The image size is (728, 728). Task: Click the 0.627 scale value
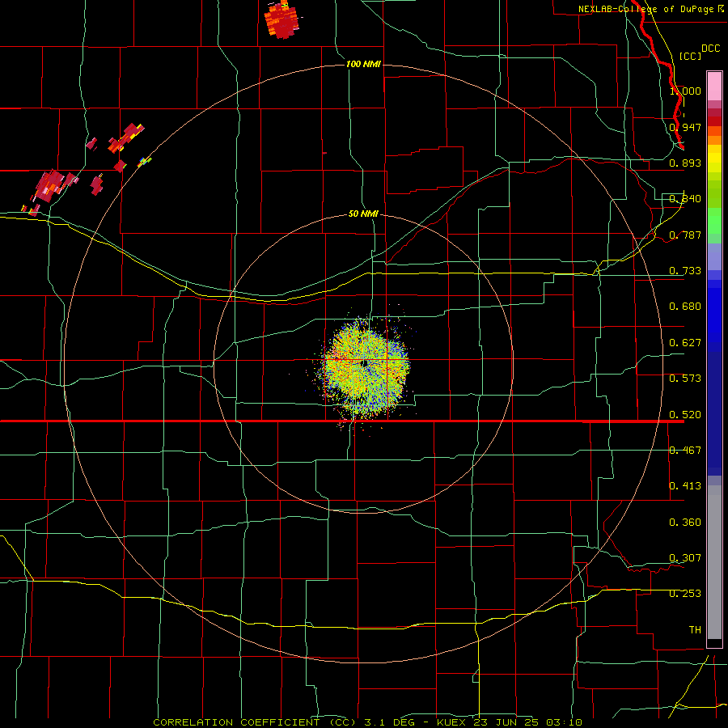tap(685, 343)
